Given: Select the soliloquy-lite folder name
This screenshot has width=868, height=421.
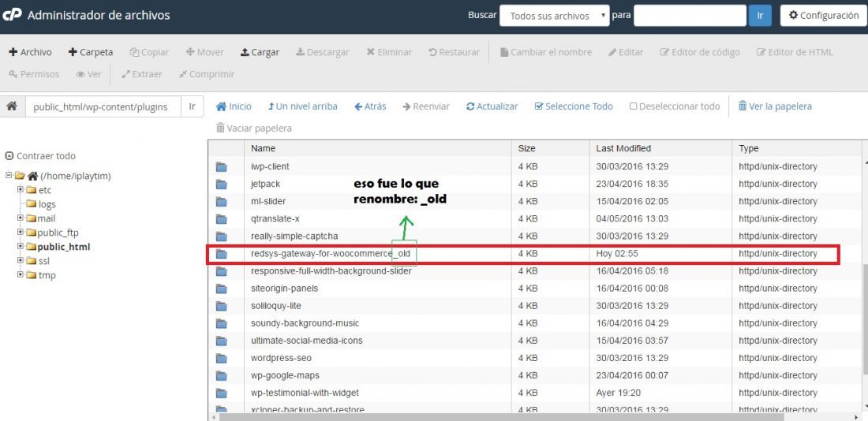Looking at the screenshot, I should [275, 306].
